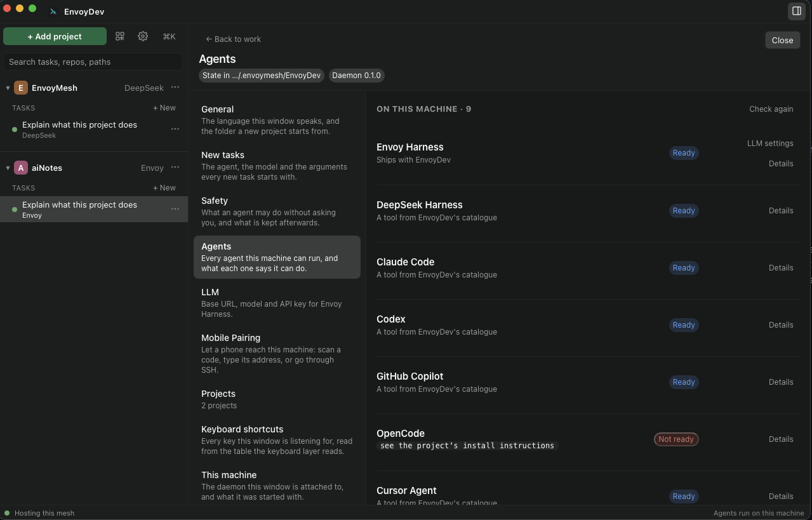Click the Codex agent name
Viewport: 812px width, 520px height.
[x=390, y=319]
